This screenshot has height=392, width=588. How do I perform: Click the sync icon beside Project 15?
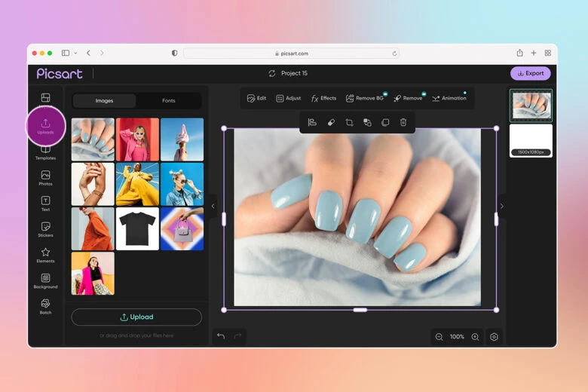coord(272,74)
